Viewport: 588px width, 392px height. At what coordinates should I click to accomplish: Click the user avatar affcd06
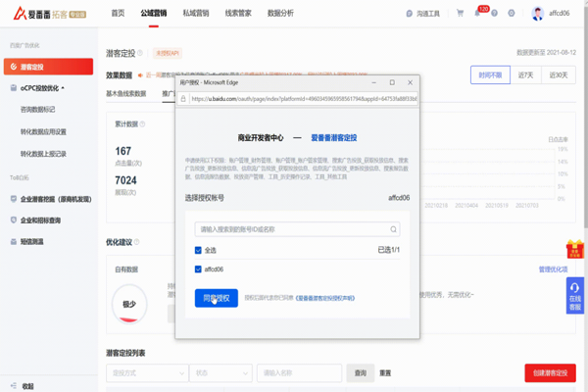(537, 14)
